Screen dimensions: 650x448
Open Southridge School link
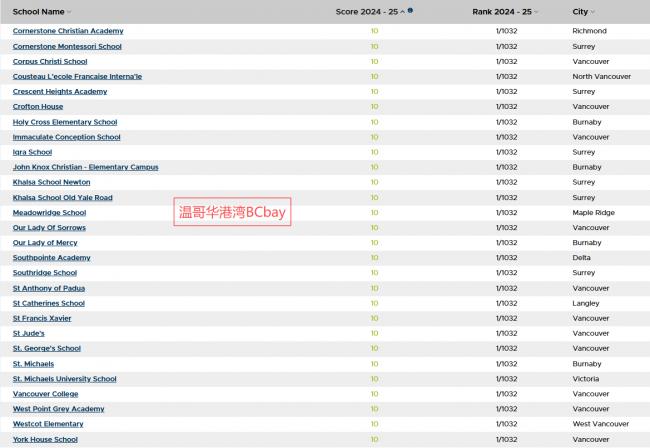pyautogui.click(x=45, y=273)
